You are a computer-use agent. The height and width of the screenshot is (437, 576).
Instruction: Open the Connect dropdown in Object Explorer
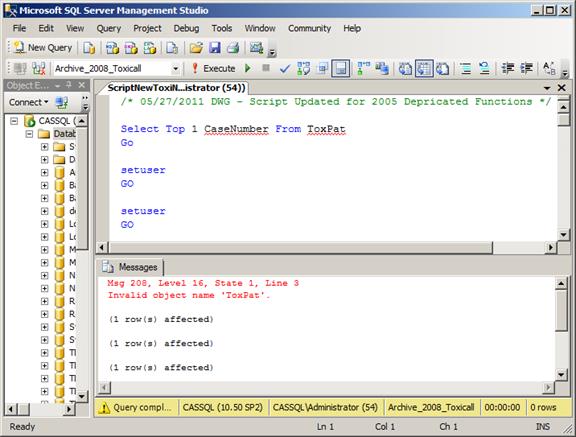(x=29, y=102)
